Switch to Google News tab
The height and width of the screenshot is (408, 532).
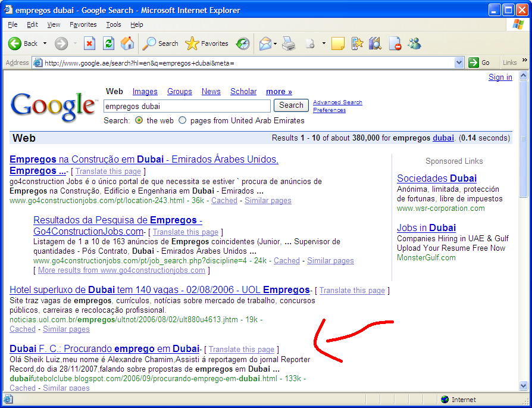tap(211, 91)
